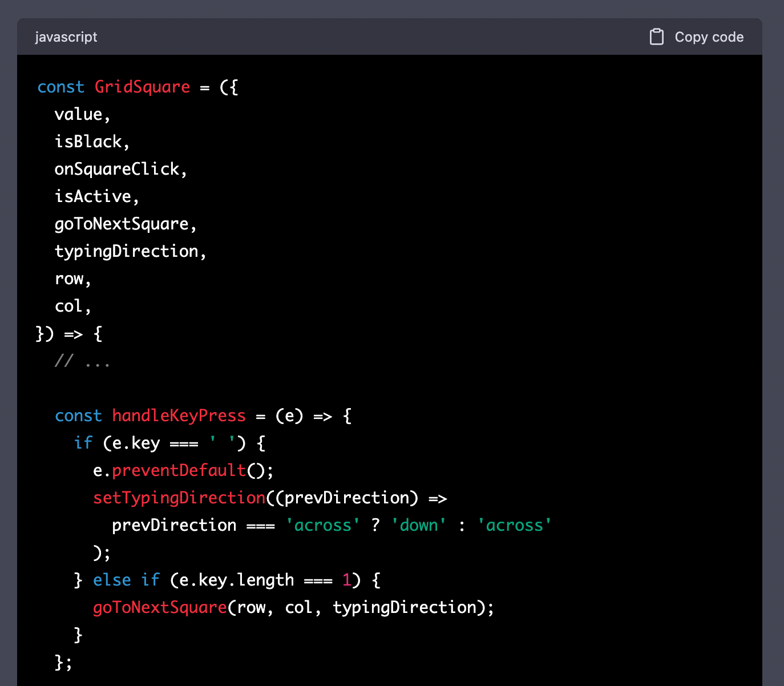This screenshot has width=784, height=686.
Task: Click the "else" keyword
Action: [112, 580]
